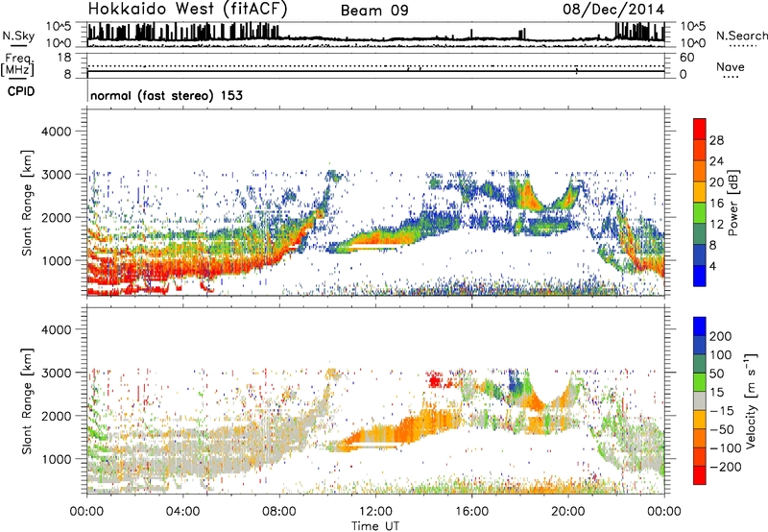768x532 pixels.
Task: Click the 'Nave' legend label
Action: 730,66
